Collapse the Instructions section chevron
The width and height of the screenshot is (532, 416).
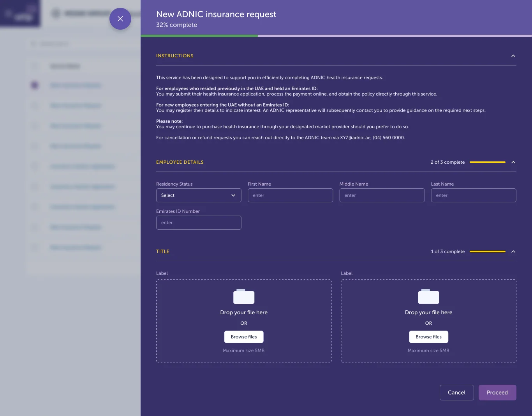(x=513, y=56)
